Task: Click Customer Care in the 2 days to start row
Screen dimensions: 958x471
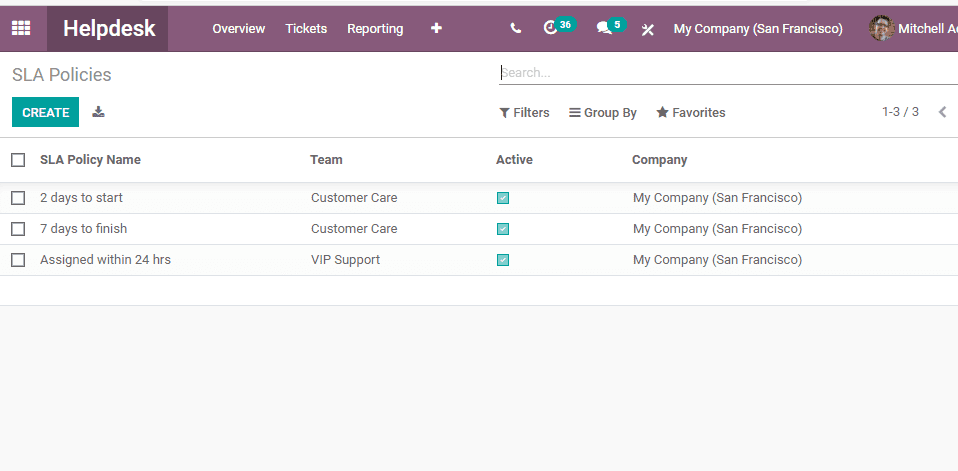Action: pos(354,198)
